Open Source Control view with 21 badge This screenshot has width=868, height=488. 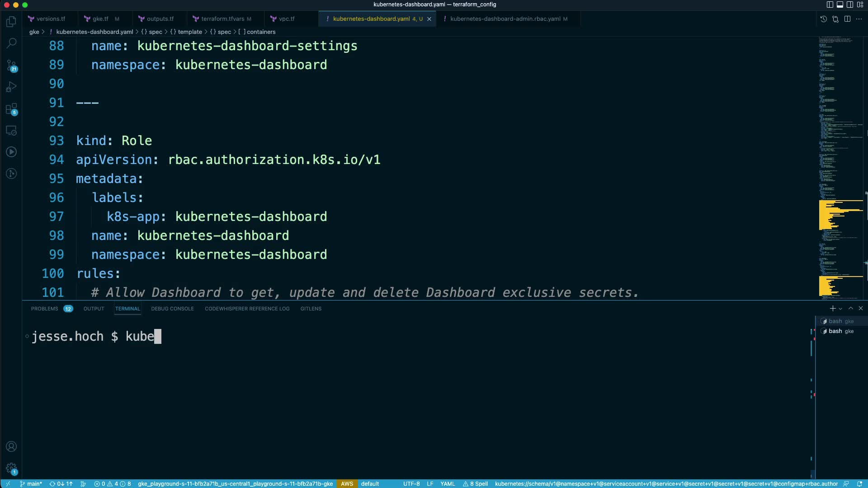[11, 66]
